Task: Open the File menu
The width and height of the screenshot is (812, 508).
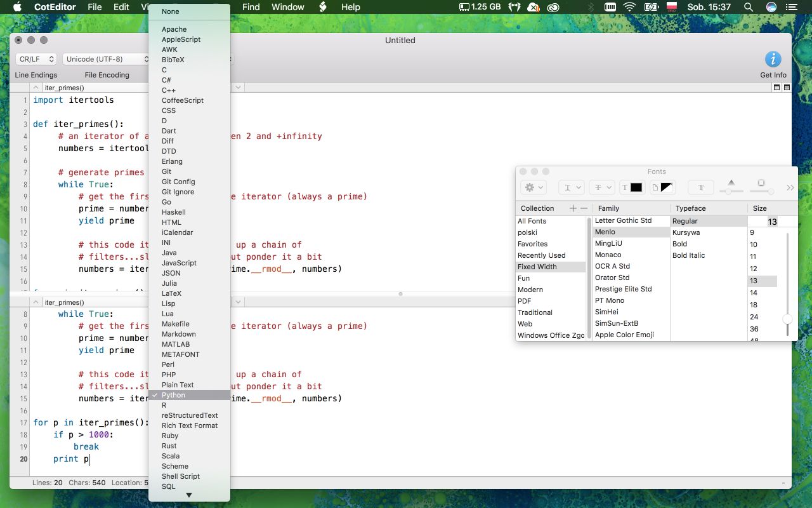Action: [x=95, y=7]
